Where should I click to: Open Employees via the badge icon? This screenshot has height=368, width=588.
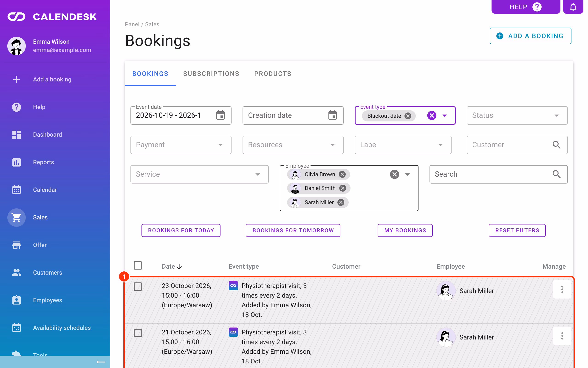click(x=17, y=300)
